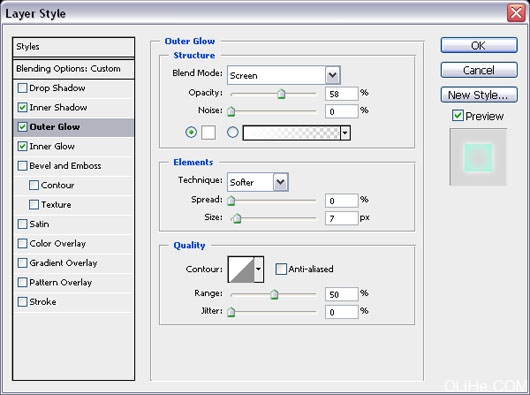Open the Contour curve thumbnail picker
Screen dimensions: 530x395
click(x=241, y=269)
